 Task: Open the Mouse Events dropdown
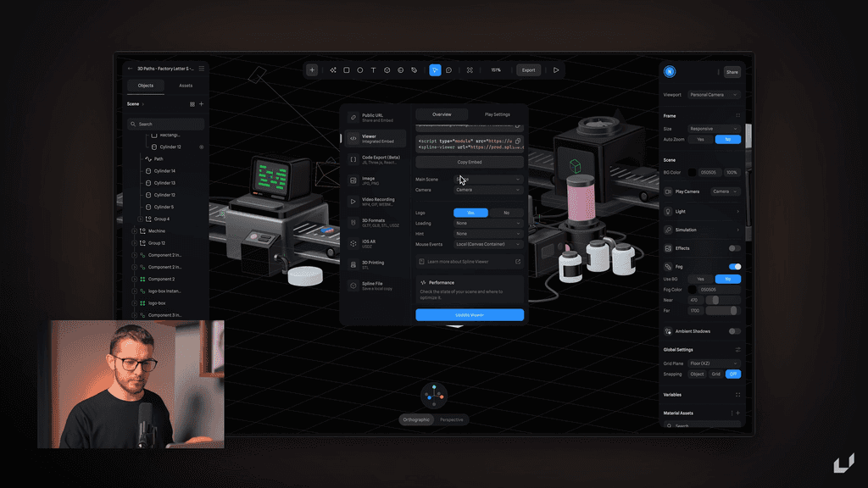tap(488, 244)
